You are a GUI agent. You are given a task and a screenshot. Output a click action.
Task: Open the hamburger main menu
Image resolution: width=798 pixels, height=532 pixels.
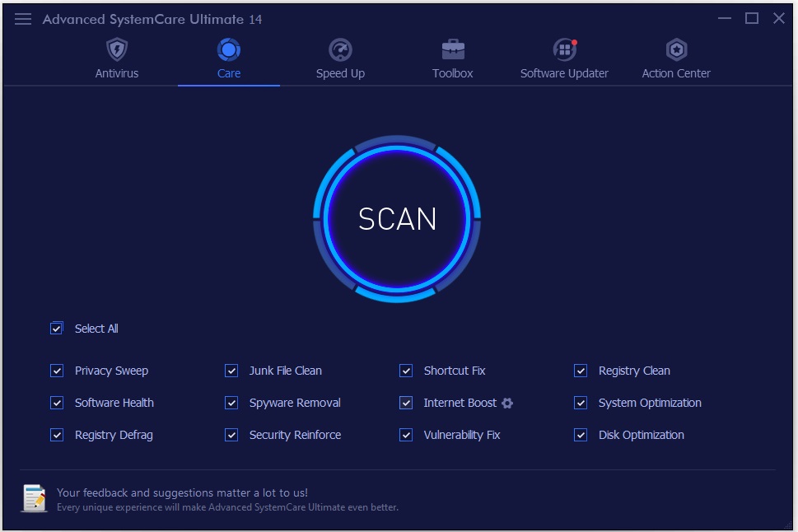[23, 19]
